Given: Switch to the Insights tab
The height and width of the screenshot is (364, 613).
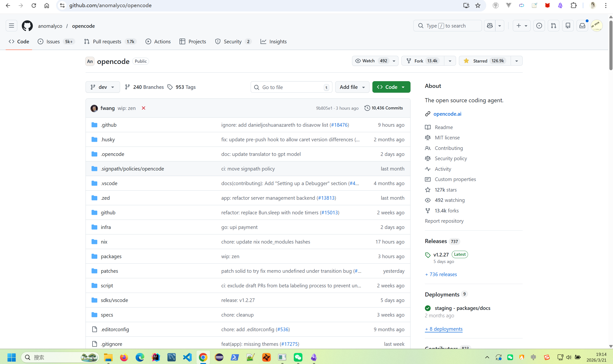Looking at the screenshot, I should click(x=273, y=41).
